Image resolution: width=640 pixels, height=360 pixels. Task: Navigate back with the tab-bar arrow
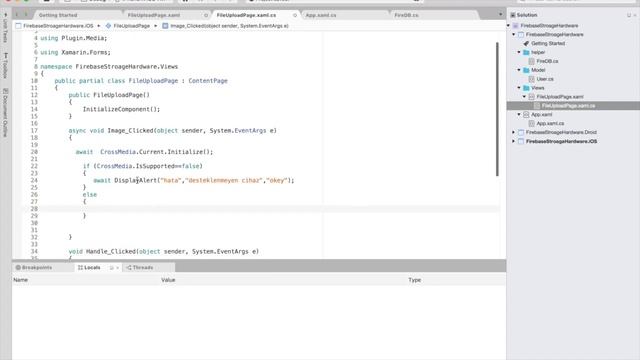click(17, 15)
